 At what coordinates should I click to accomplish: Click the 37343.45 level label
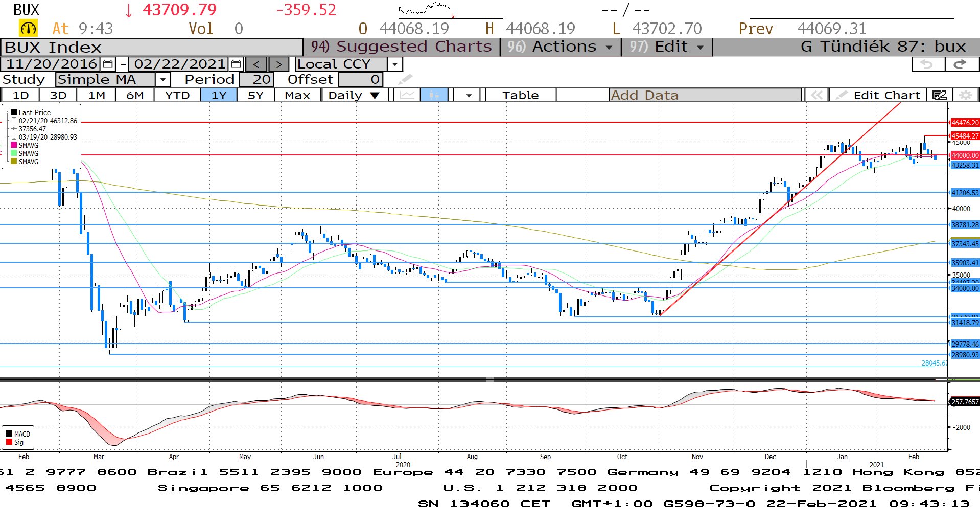(x=965, y=244)
